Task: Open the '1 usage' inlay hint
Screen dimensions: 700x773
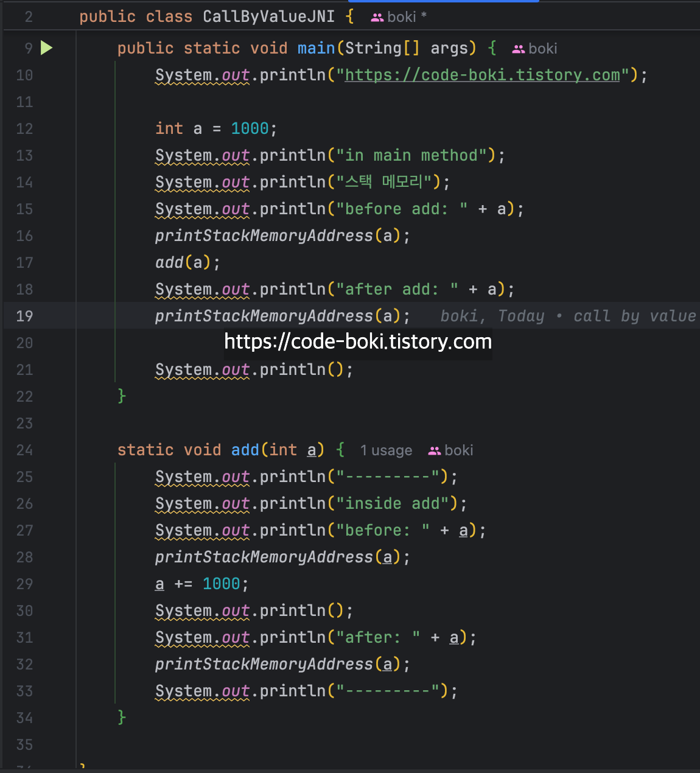Action: point(386,450)
